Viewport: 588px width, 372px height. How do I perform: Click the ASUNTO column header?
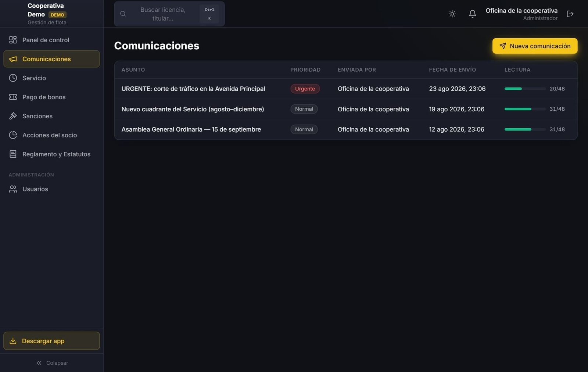tap(133, 69)
